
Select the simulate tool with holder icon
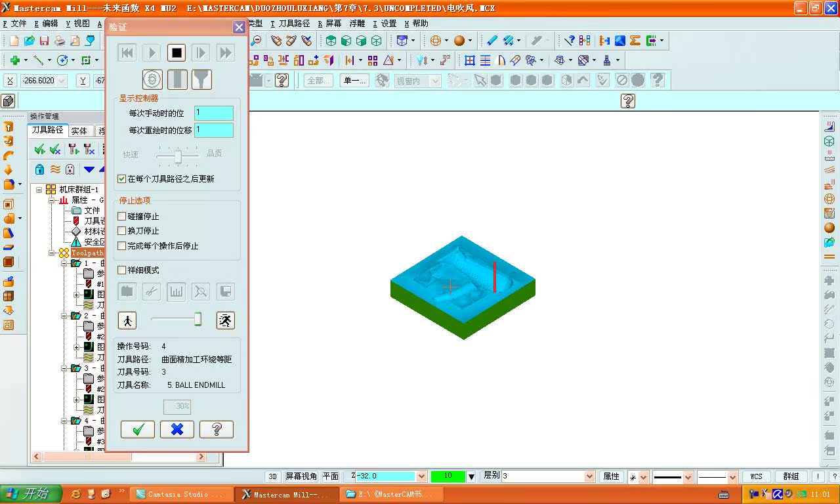(x=201, y=80)
